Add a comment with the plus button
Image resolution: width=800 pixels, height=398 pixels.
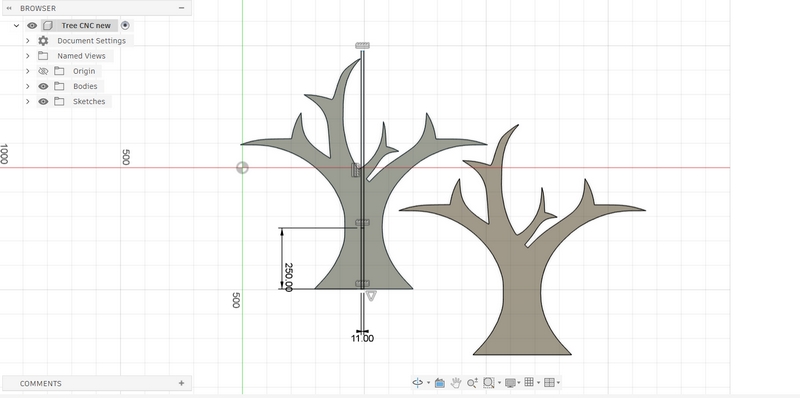181,383
